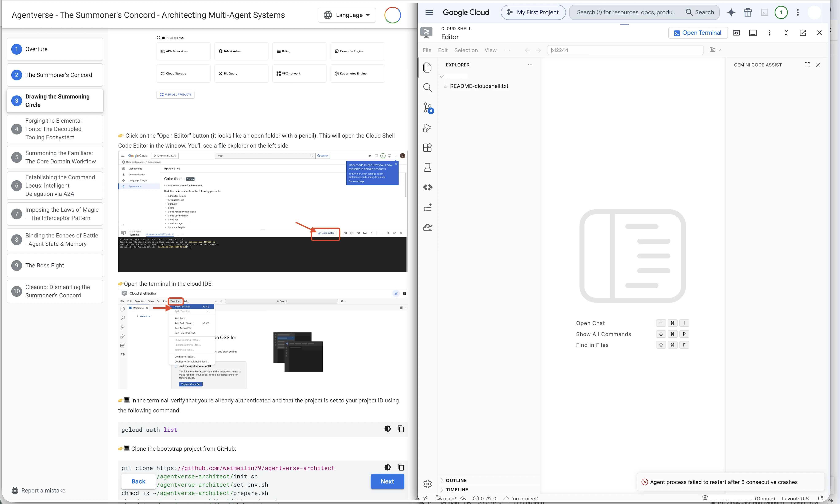
Task: Click the Back button
Action: pos(138,481)
